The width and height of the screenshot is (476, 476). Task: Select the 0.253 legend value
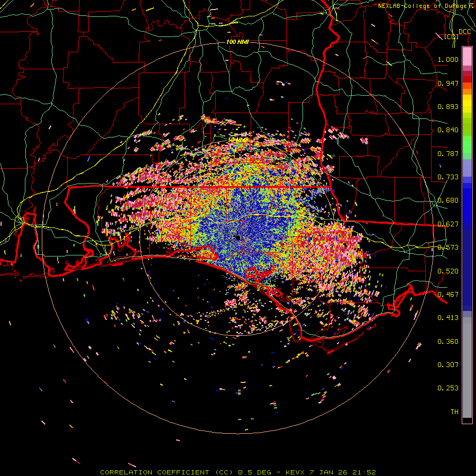448,388
